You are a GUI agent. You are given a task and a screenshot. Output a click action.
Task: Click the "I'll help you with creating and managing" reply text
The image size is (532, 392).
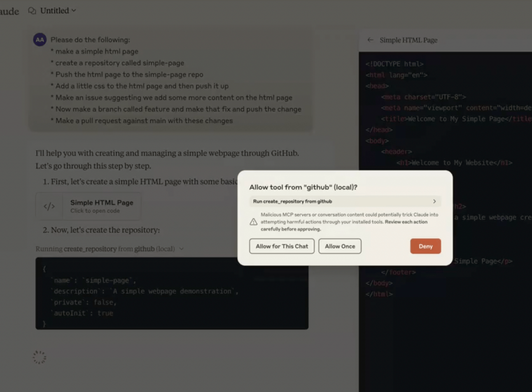coord(167,159)
